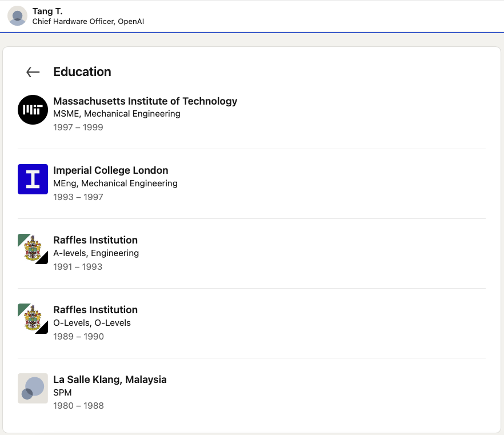Select the dates 1989 – 1990
This screenshot has height=435, width=504.
tap(78, 336)
